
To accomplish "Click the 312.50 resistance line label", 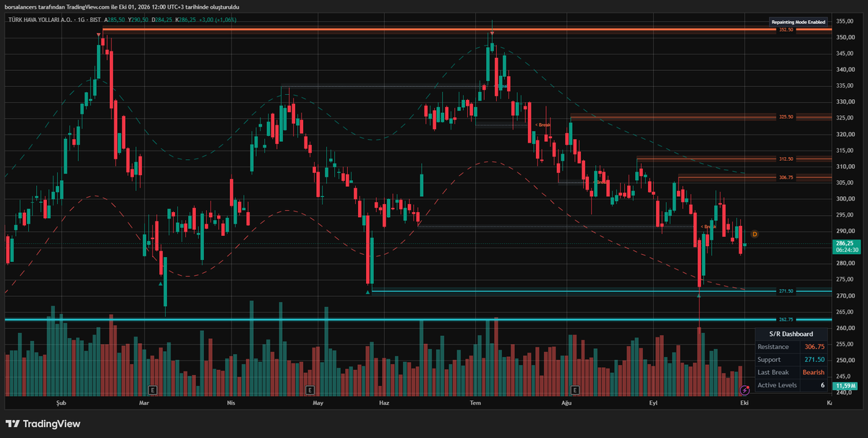I will [x=786, y=159].
